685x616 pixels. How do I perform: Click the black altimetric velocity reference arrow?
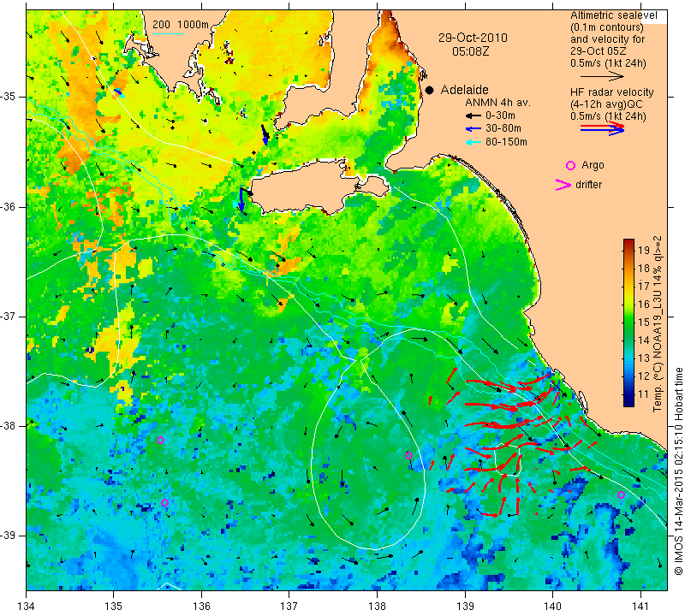pyautogui.click(x=602, y=76)
